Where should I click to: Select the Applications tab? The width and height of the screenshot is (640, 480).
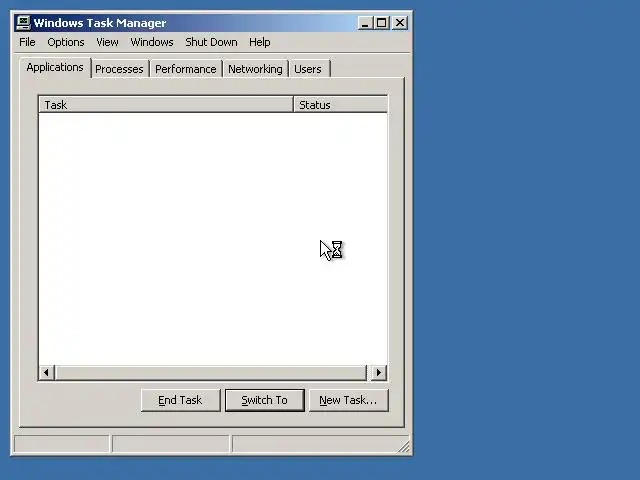click(x=55, y=67)
